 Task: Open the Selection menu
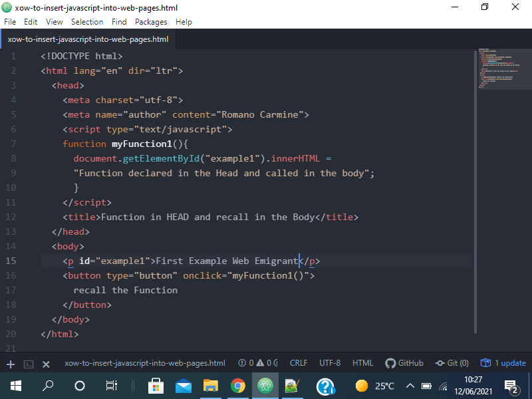[x=87, y=21]
